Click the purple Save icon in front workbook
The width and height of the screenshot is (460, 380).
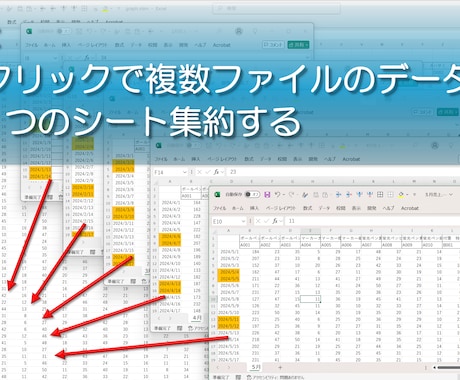coord(267,194)
